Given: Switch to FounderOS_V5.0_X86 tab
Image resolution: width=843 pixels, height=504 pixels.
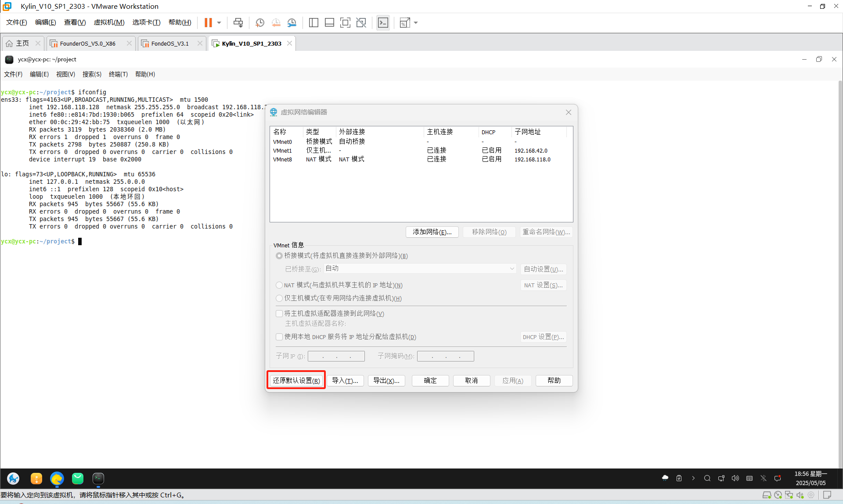Looking at the screenshot, I should pyautogui.click(x=87, y=43).
